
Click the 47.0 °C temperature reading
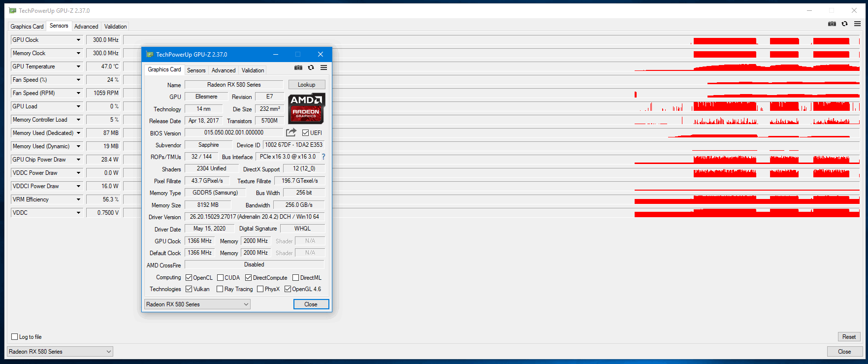103,66
